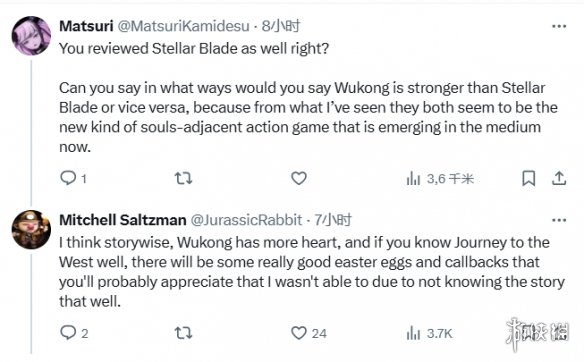Click the Mitchell Saltzman display name

[123, 220]
